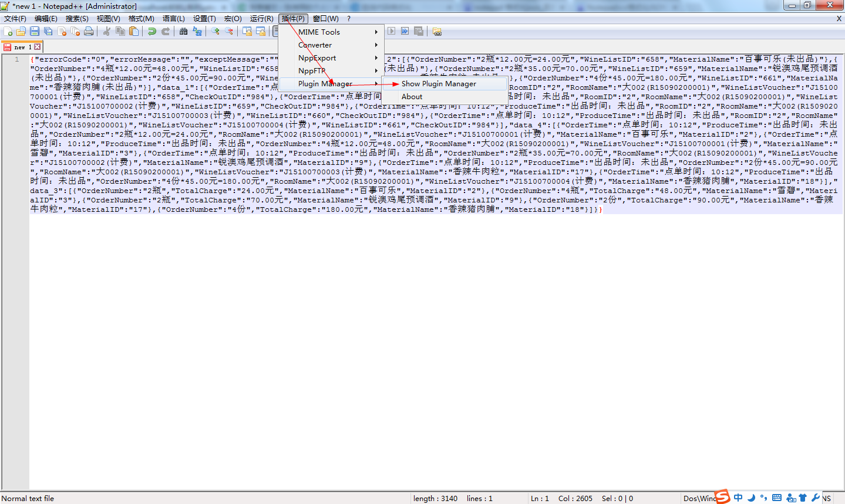Open the 宏(O) menu
This screenshot has height=504, width=845.
click(233, 19)
